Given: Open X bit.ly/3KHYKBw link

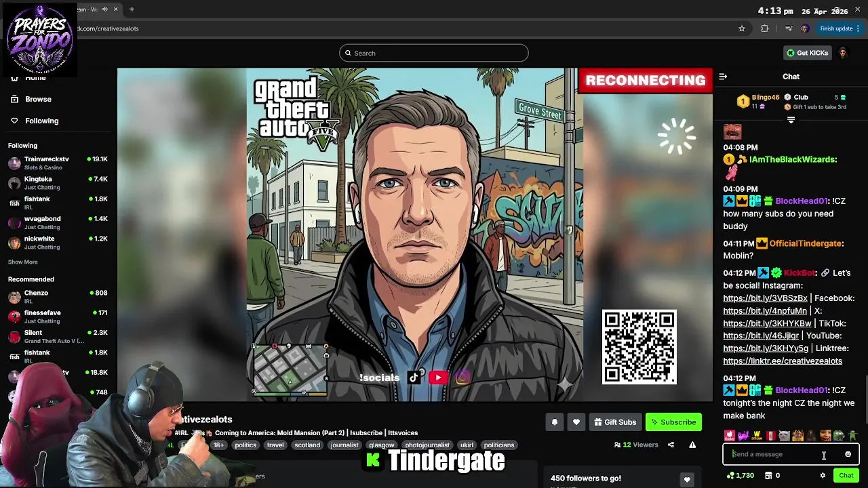Looking at the screenshot, I should pos(767,323).
